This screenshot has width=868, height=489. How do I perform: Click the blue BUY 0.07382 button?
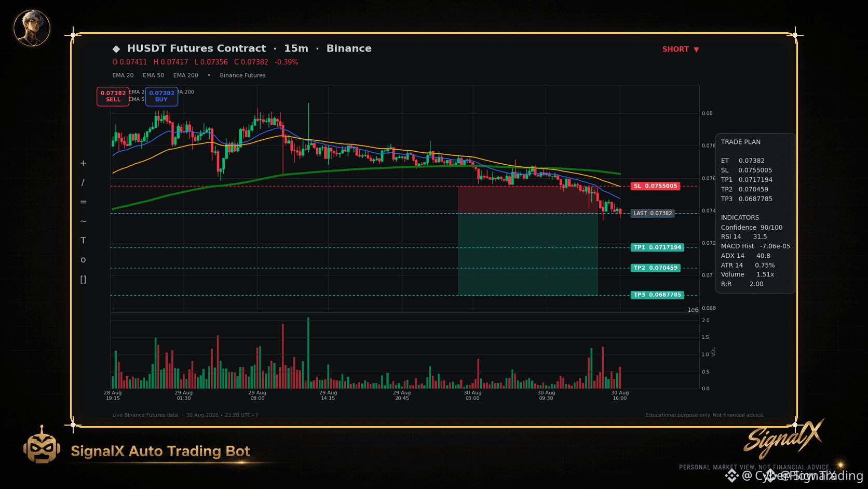pyautogui.click(x=161, y=96)
